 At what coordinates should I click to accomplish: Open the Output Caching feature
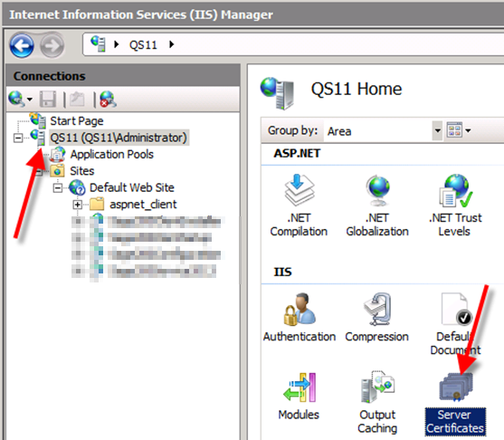tap(377, 402)
